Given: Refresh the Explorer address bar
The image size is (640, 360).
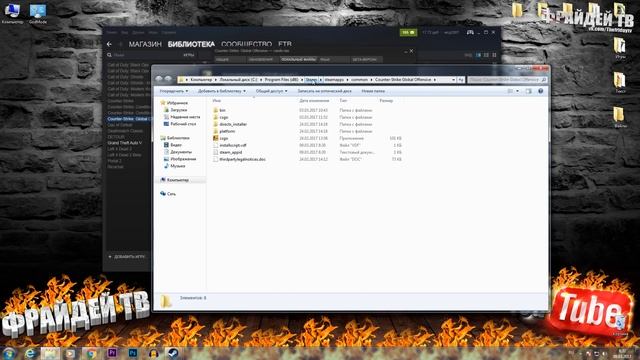Looking at the screenshot, I should click(461, 80).
